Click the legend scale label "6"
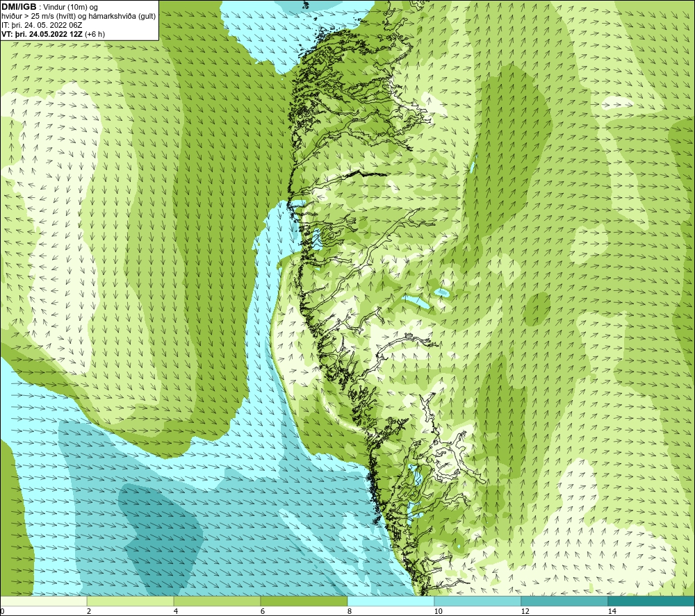This screenshot has width=695, height=616. pos(263,612)
